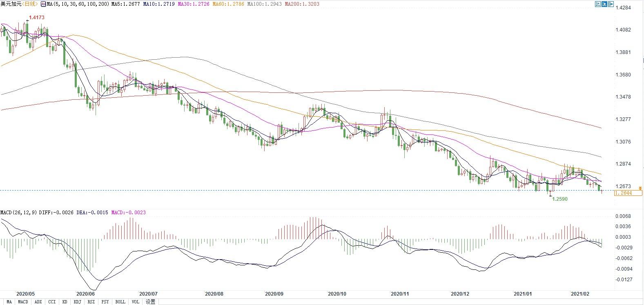Click the 2020/06 date label
This screenshot has width=644, height=305.
85,294
